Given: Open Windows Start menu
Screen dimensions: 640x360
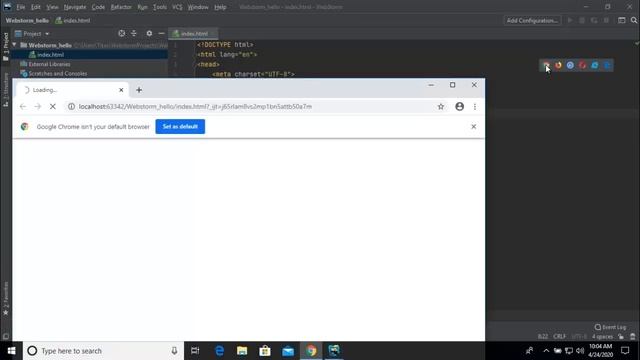Looking at the screenshot, I should click(x=11, y=351).
